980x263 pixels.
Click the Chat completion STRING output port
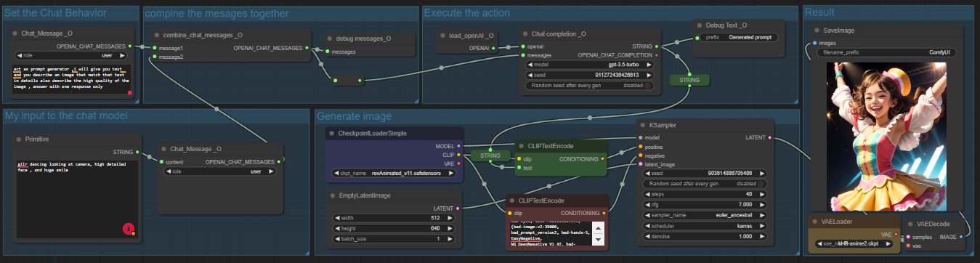pyautogui.click(x=657, y=46)
